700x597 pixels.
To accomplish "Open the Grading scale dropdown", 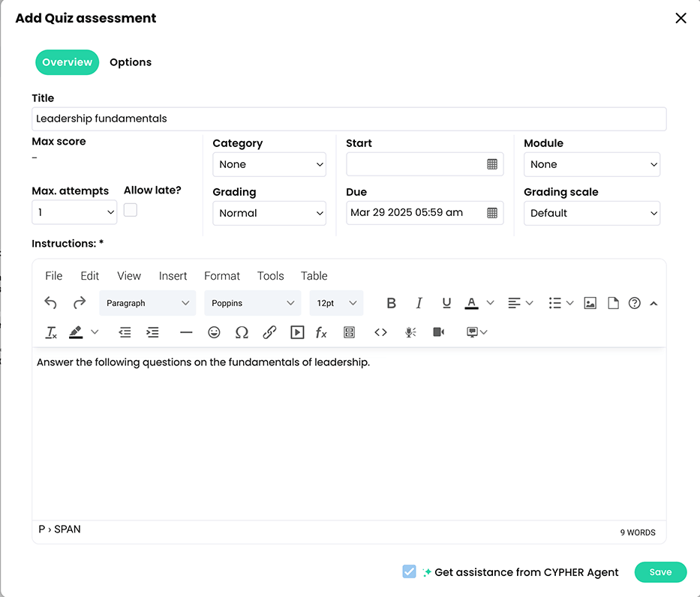I will (592, 213).
